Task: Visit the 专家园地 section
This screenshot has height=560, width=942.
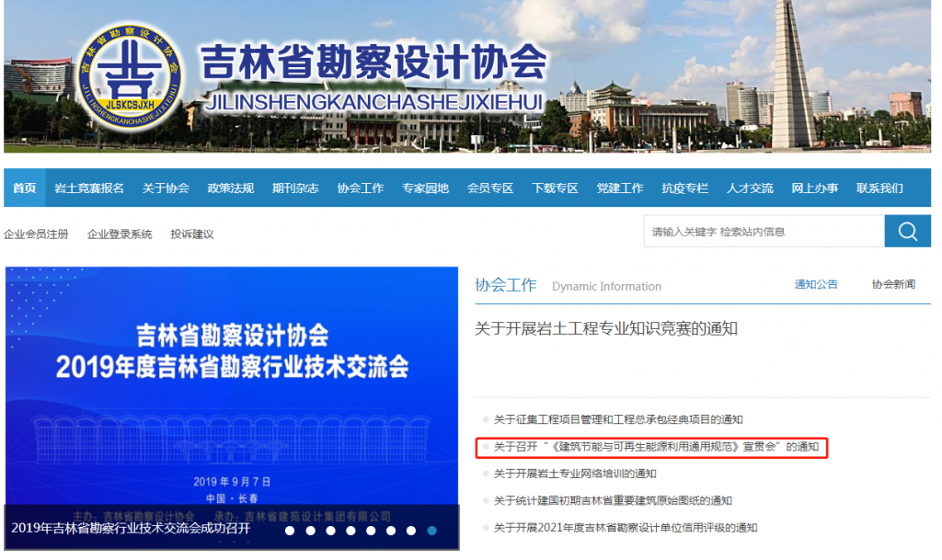Action: click(425, 188)
